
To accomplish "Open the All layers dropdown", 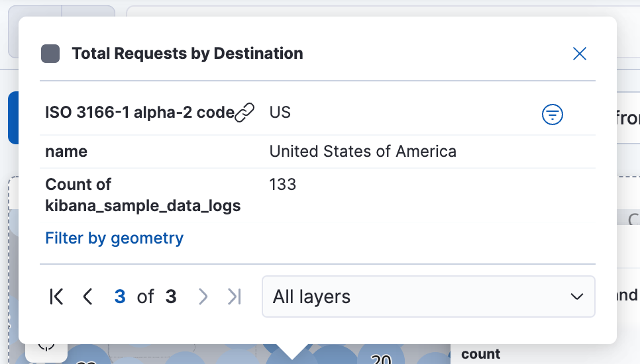I will coord(428,297).
